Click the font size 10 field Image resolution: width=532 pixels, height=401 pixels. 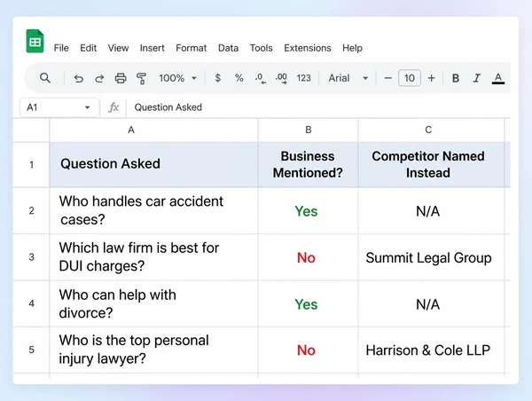pos(410,78)
